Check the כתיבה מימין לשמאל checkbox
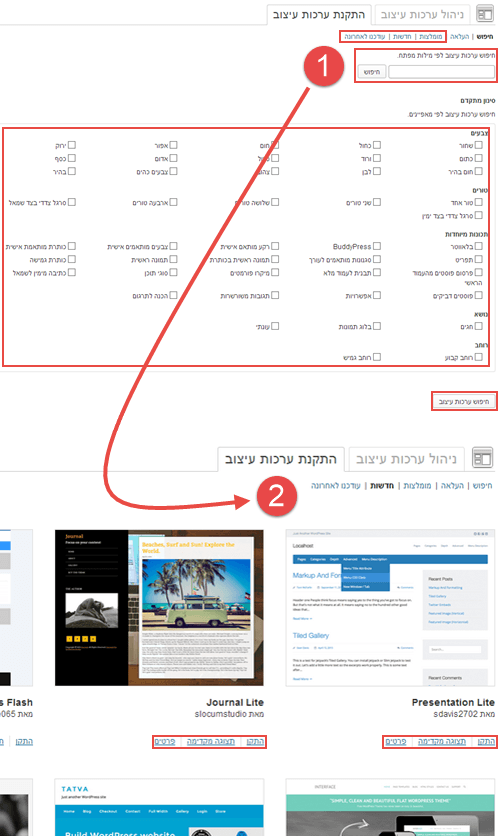 click(x=72, y=272)
